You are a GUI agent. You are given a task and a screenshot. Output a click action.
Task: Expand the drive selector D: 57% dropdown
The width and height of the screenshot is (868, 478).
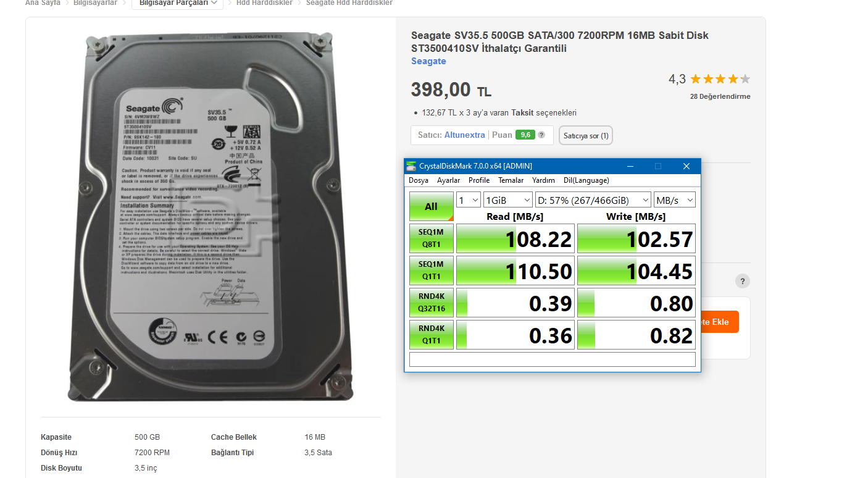pos(593,199)
